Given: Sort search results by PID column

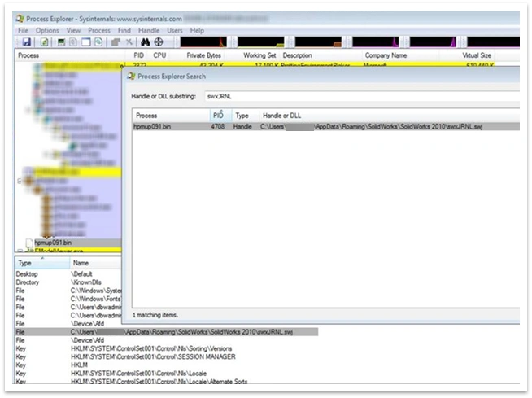Looking at the screenshot, I should pyautogui.click(x=220, y=116).
